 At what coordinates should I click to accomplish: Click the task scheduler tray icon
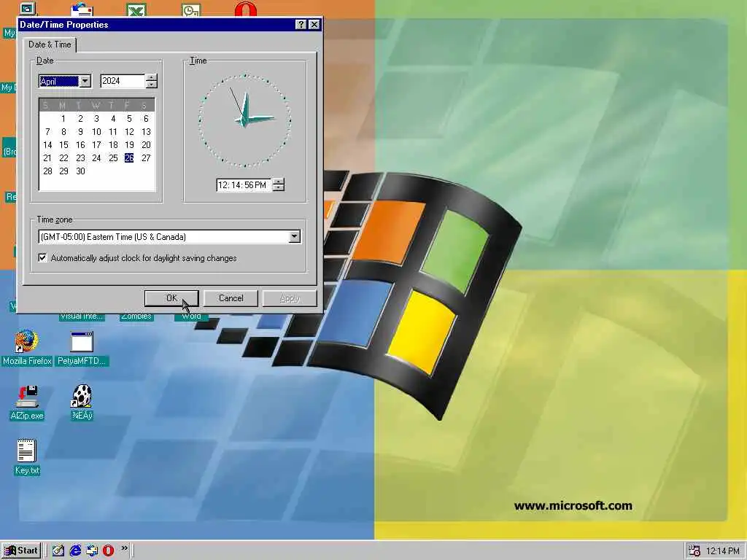click(694, 551)
